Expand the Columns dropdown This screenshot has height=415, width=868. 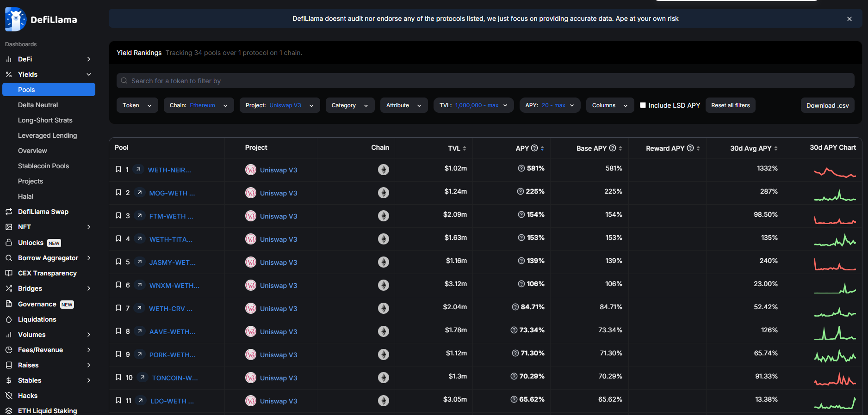click(609, 105)
